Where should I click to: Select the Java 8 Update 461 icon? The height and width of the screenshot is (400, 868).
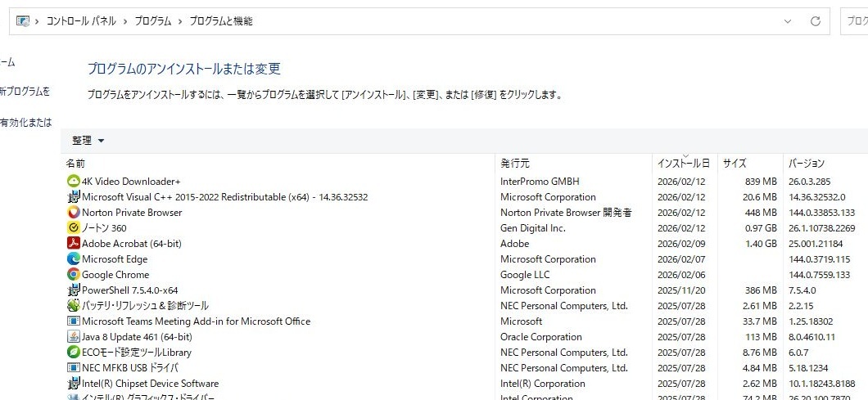74,337
